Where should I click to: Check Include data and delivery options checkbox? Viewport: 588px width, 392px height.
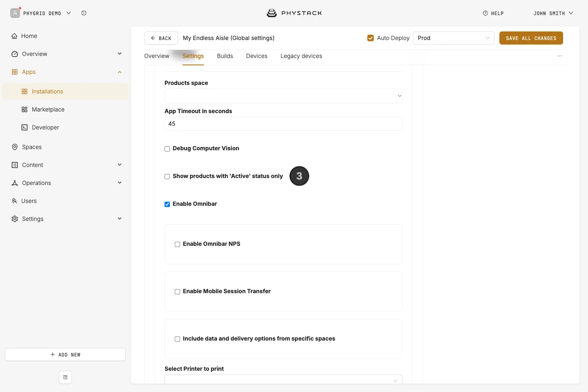coord(178,339)
